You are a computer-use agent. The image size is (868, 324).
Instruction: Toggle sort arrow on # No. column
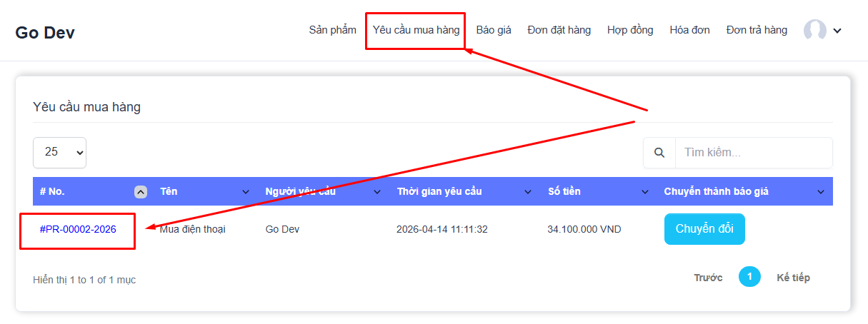pyautogui.click(x=141, y=192)
